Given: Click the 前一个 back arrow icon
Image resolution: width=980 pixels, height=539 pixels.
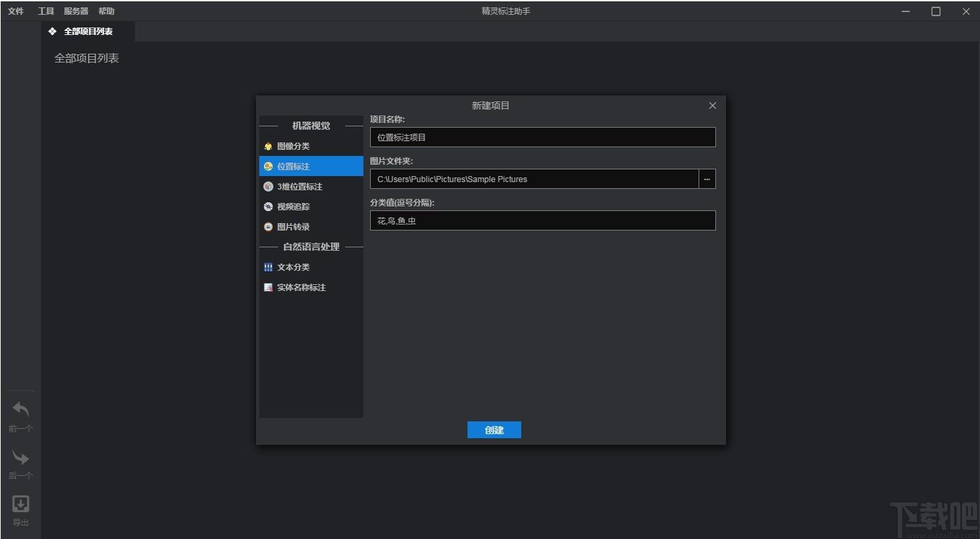Looking at the screenshot, I should (x=21, y=409).
